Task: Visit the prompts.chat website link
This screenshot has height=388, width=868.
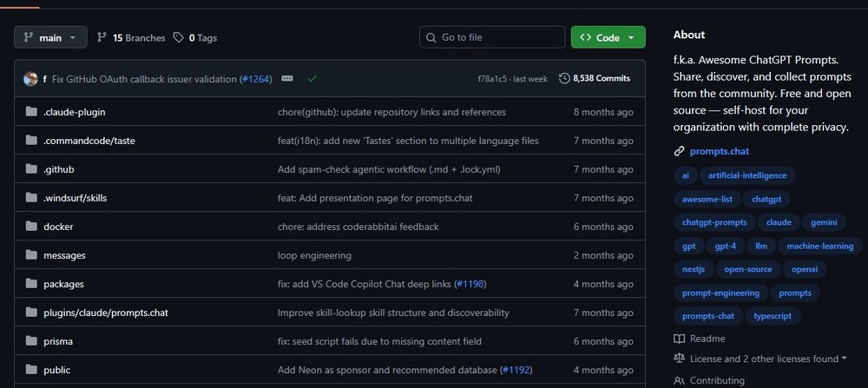Action: [x=719, y=152]
